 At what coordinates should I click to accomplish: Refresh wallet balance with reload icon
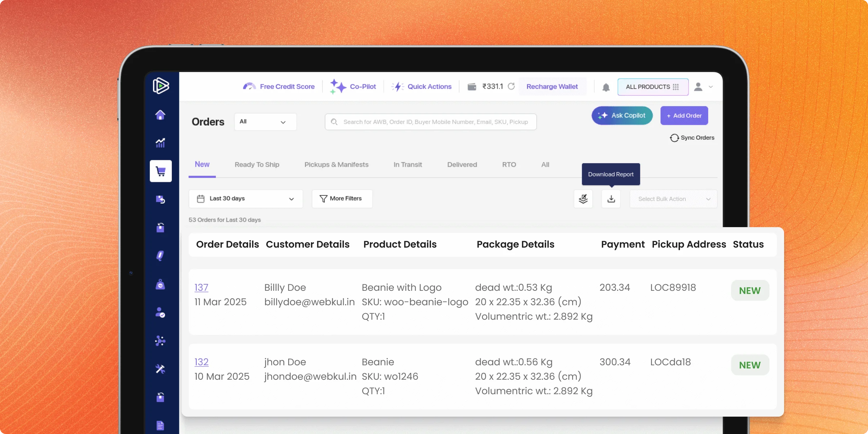511,86
